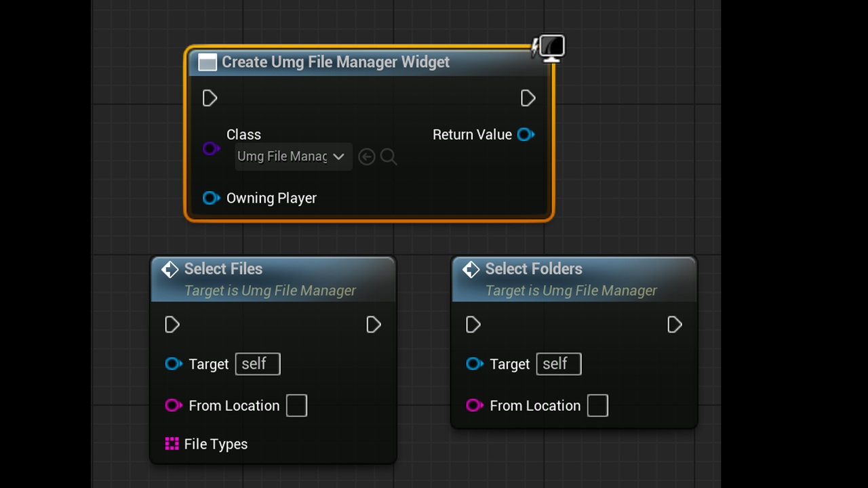Click the client-only monitor icon on the widget node

coord(549,48)
